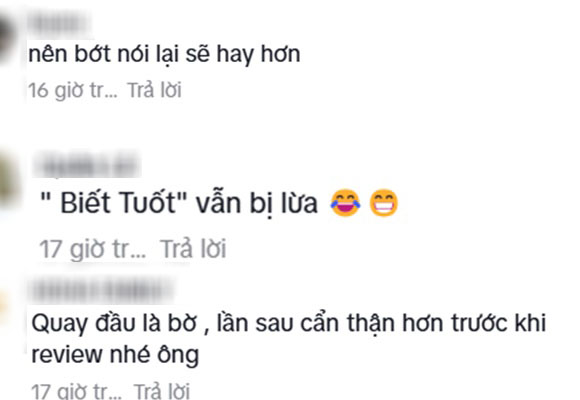Open blurred username above "Biết Tuốt" comment
This screenshot has height=400, width=580.
click(x=88, y=165)
